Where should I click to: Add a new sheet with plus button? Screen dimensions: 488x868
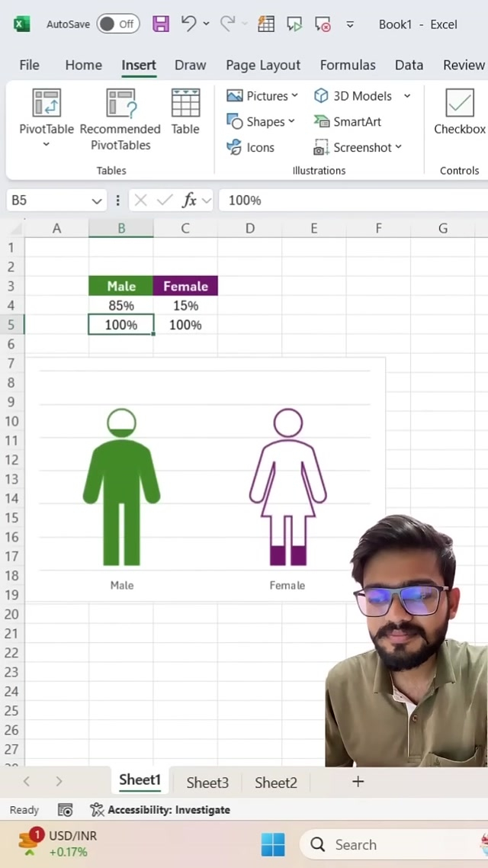[358, 781]
